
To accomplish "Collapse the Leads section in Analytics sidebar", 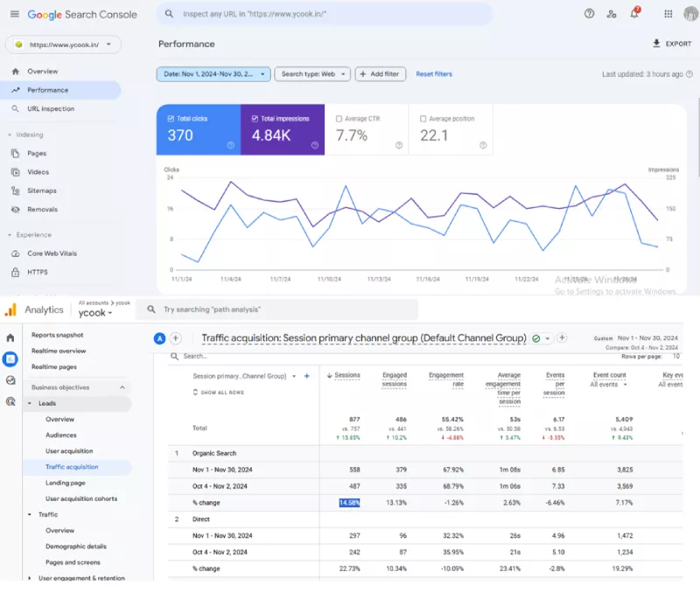I will tap(30, 403).
